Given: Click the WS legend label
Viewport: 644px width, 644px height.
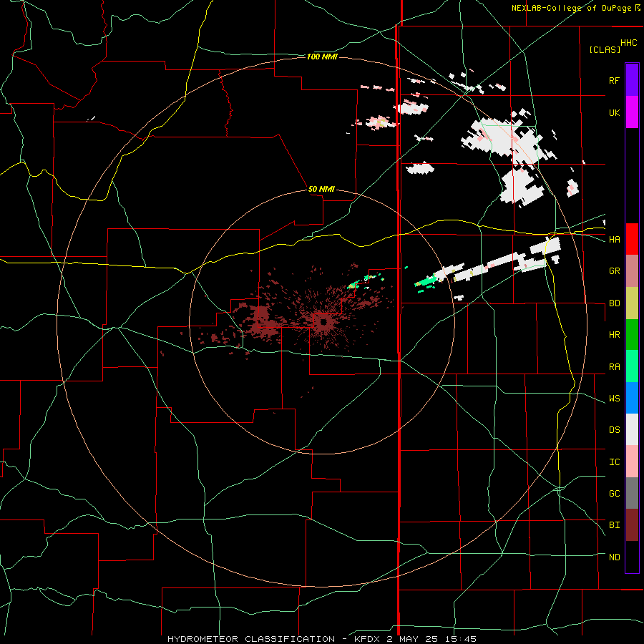Looking at the screenshot, I should [x=614, y=399].
